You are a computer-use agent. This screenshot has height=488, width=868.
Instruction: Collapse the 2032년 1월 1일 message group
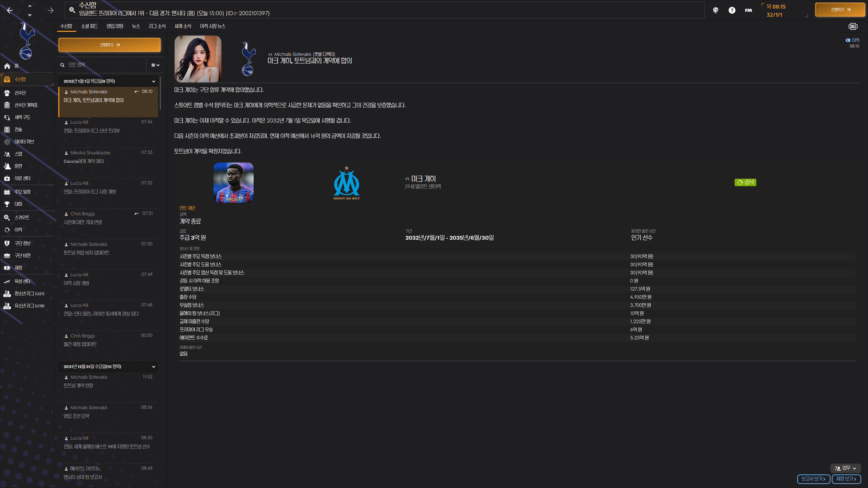[154, 81]
